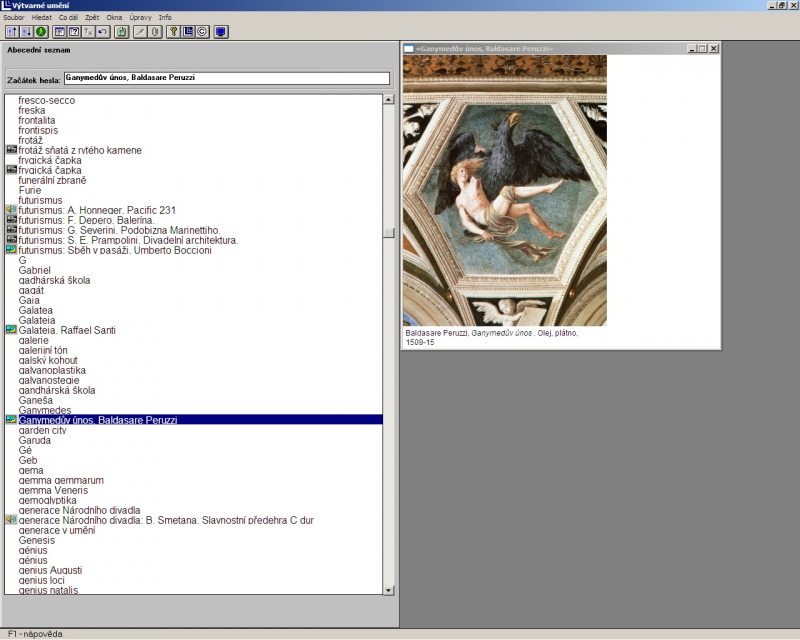Select the generace v umění entry

click(57, 530)
